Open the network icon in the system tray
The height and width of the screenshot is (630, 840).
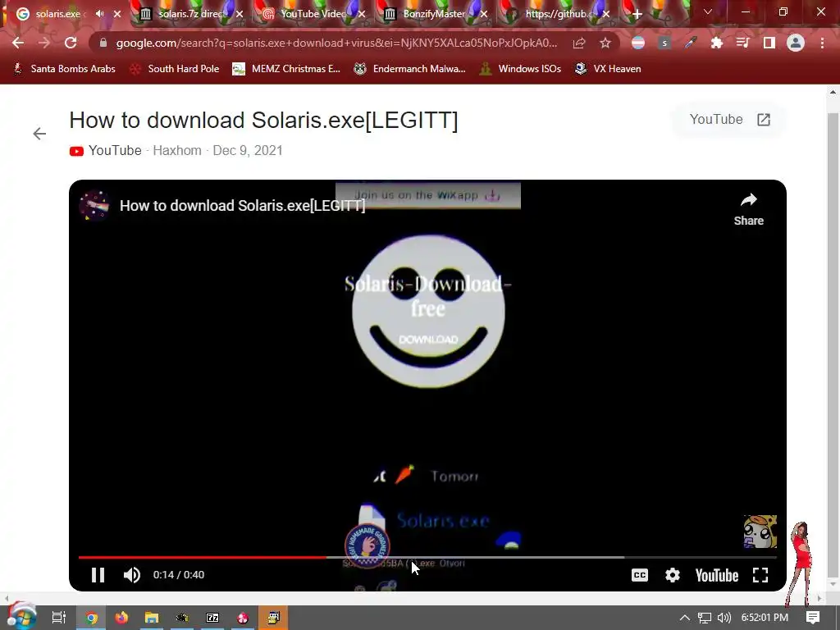pos(705,618)
